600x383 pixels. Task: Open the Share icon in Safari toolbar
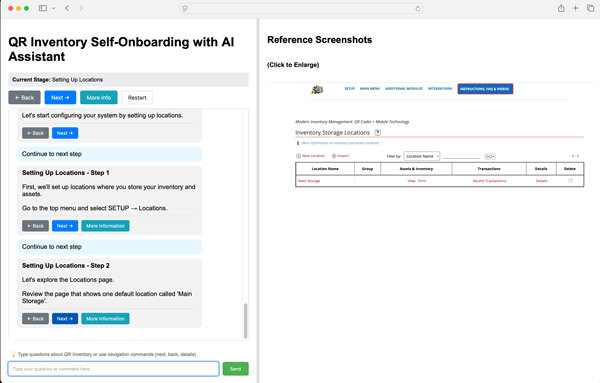coord(561,8)
